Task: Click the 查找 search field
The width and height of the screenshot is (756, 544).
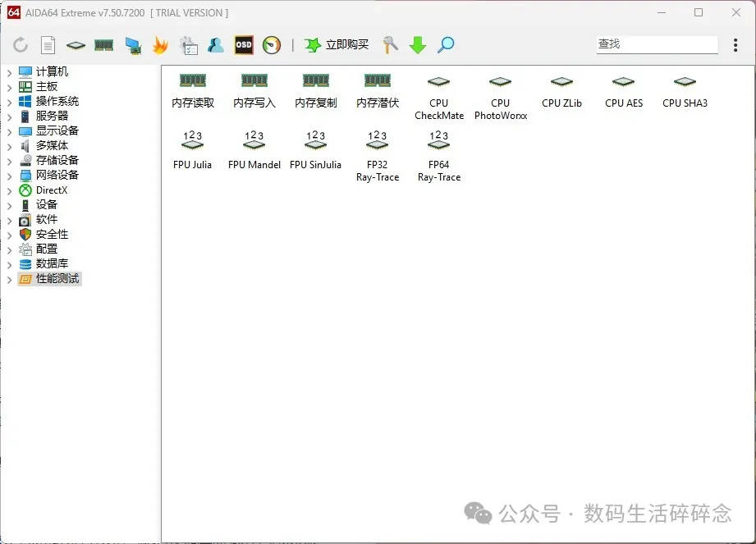Action: pos(657,44)
